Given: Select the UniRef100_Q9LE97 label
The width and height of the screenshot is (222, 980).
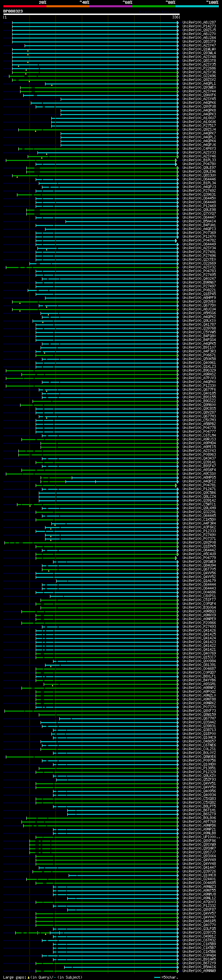Looking at the screenshot, I should [199, 168].
